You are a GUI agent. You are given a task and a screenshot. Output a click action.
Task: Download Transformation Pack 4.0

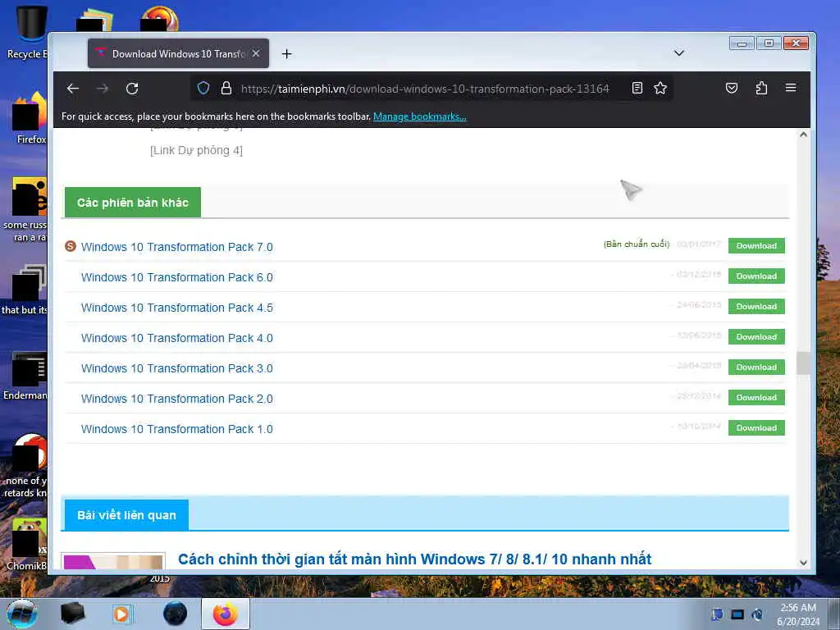click(756, 337)
